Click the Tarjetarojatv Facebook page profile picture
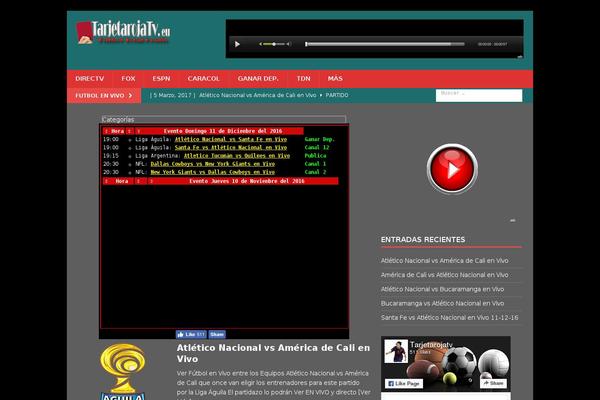Image resolution: width=600 pixels, height=400 pixels. point(396,351)
